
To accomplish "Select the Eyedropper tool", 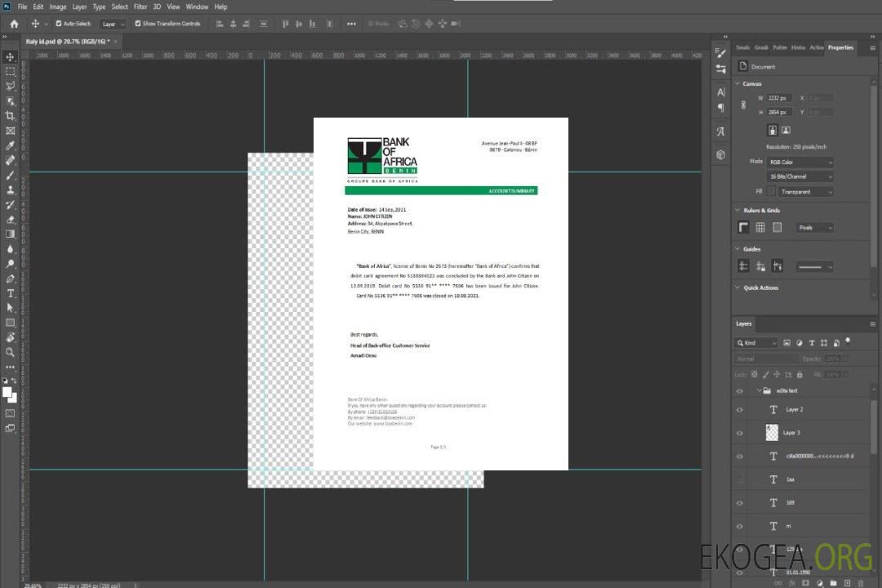I will [10, 145].
